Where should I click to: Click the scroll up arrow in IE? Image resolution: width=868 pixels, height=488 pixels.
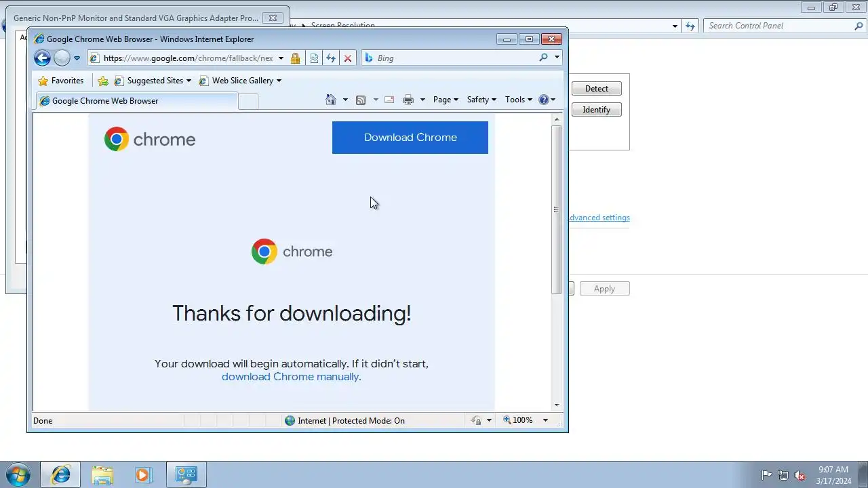click(557, 119)
